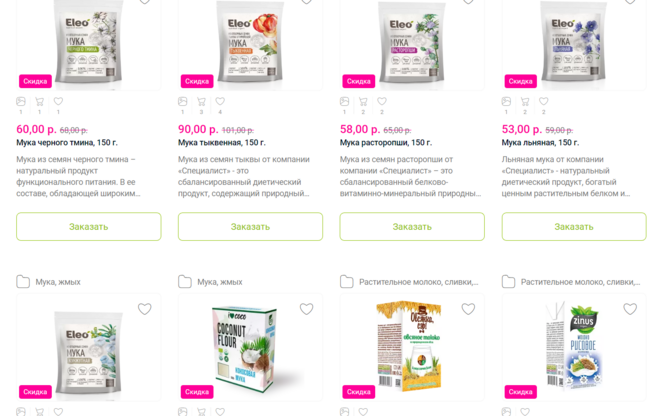This screenshot has width=650, height=416.
Task: Open the Coconut Flour product thumbnail
Action: coord(250,347)
